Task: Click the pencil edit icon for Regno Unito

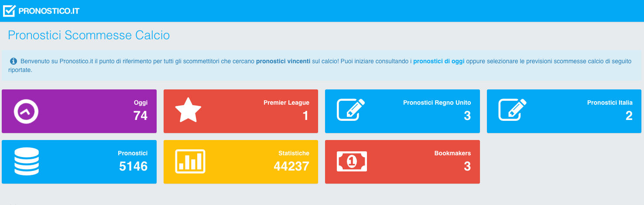Action: point(351,109)
